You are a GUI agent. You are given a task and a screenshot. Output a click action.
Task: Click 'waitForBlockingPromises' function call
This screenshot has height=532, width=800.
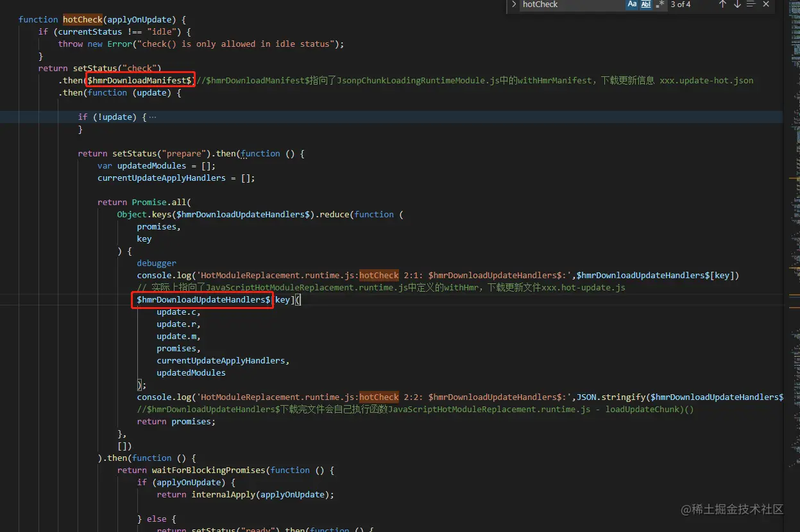[x=209, y=470]
